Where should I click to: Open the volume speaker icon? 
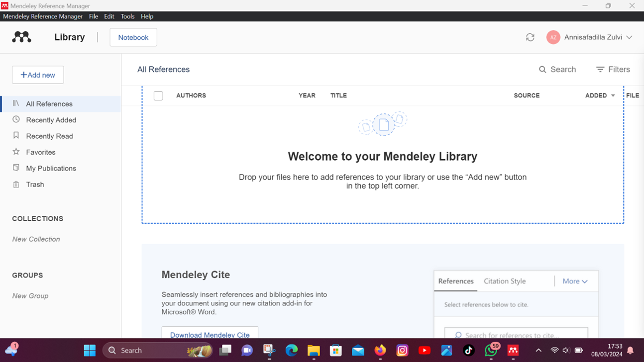pos(566,351)
